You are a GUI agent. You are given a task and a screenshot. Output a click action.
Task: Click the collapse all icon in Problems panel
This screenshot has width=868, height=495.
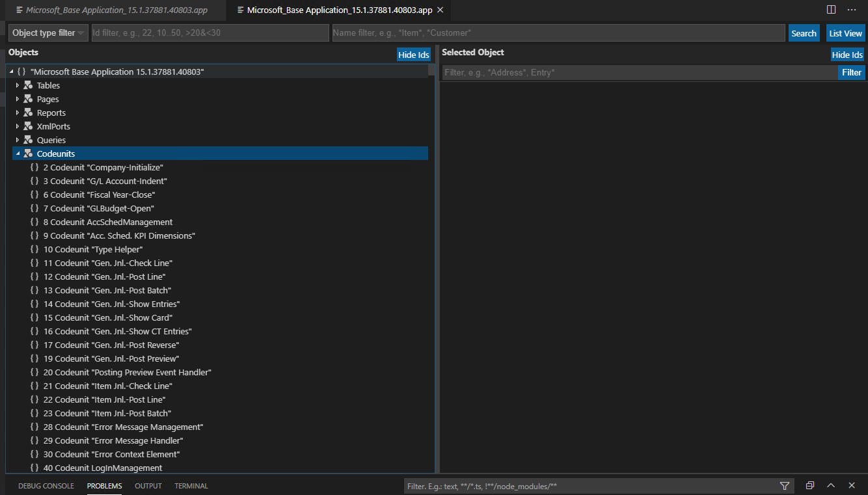click(x=810, y=486)
